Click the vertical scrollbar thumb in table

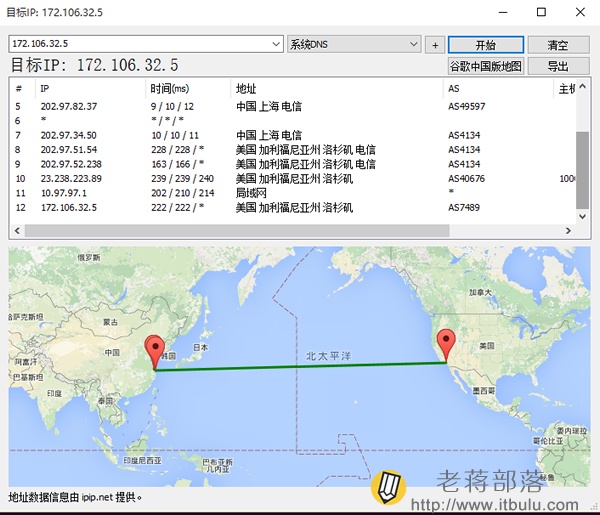tap(582, 170)
